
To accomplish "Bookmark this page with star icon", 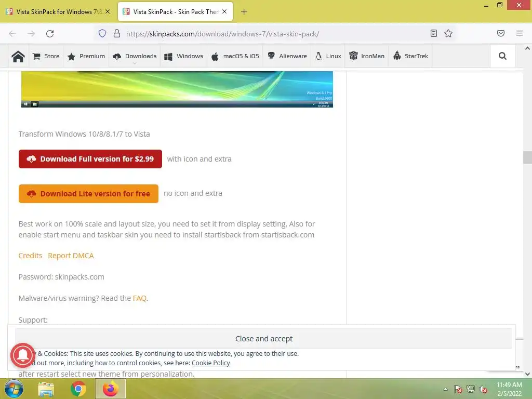I will [x=448, y=33].
